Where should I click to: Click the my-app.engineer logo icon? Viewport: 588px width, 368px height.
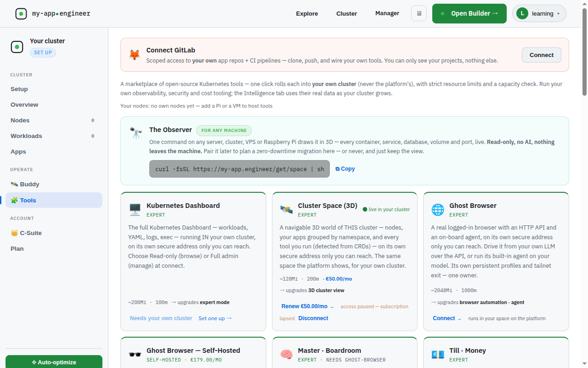coord(21,14)
